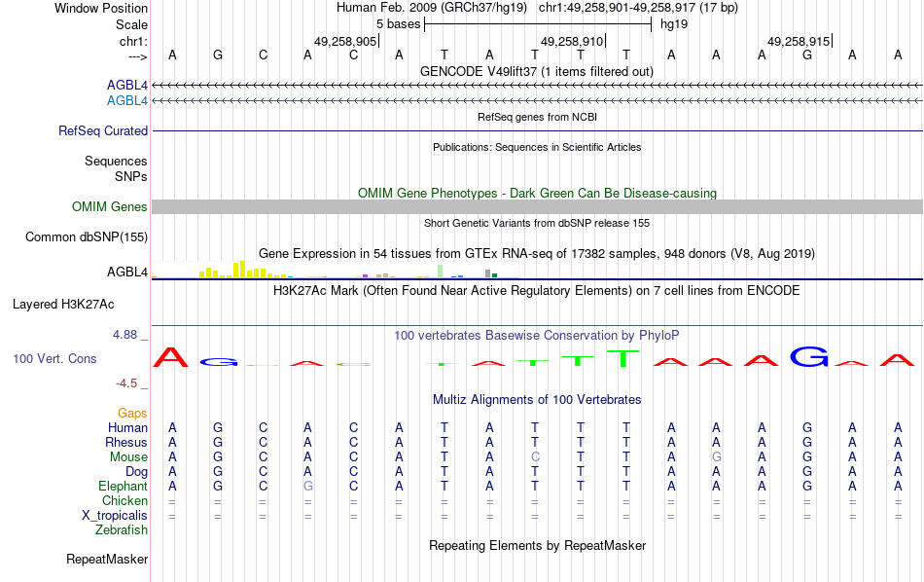Click the Gene Expression in 54 tissues title
This screenshot has height=582, width=924.
537,254
